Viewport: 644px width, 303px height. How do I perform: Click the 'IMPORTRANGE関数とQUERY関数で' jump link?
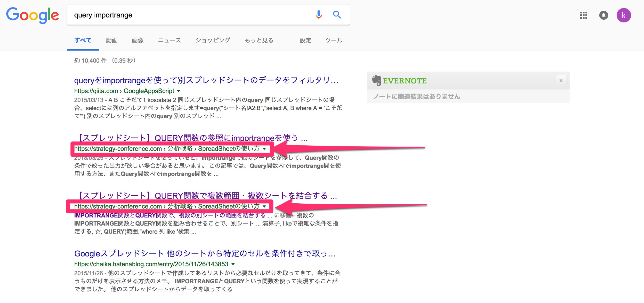173,215
